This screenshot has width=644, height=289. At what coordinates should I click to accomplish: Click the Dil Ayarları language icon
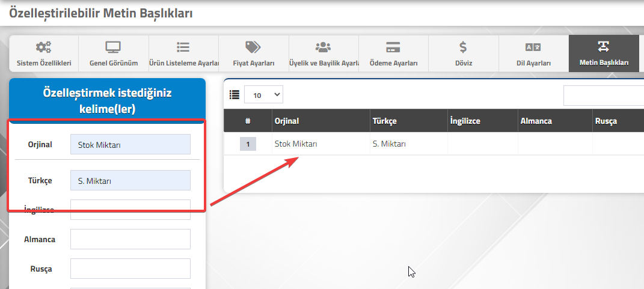(x=533, y=47)
